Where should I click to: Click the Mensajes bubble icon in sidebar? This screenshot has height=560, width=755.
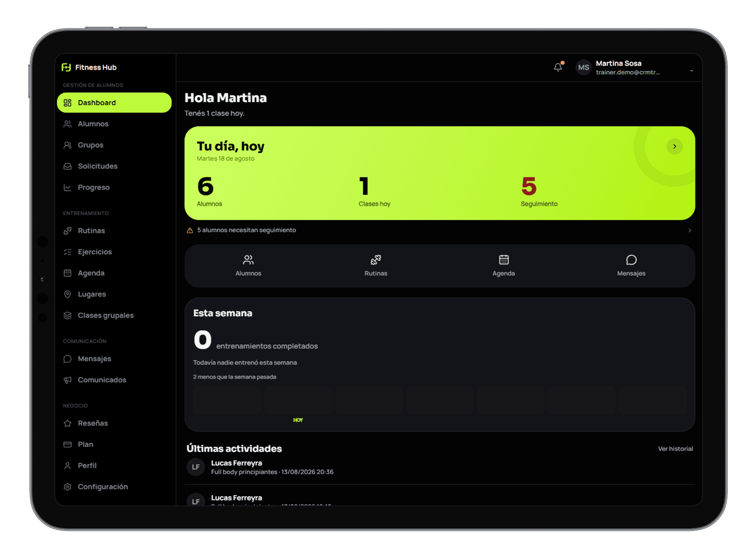(68, 358)
